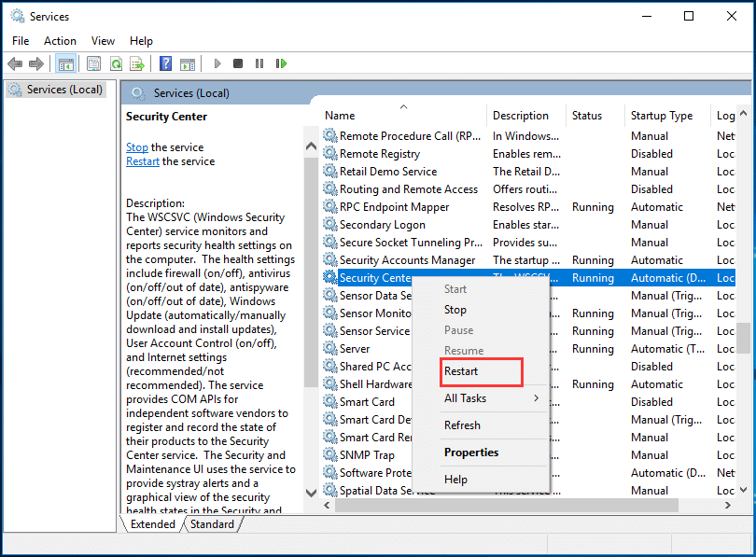Sort by the Status column header
The image size is (756, 557).
595,116
